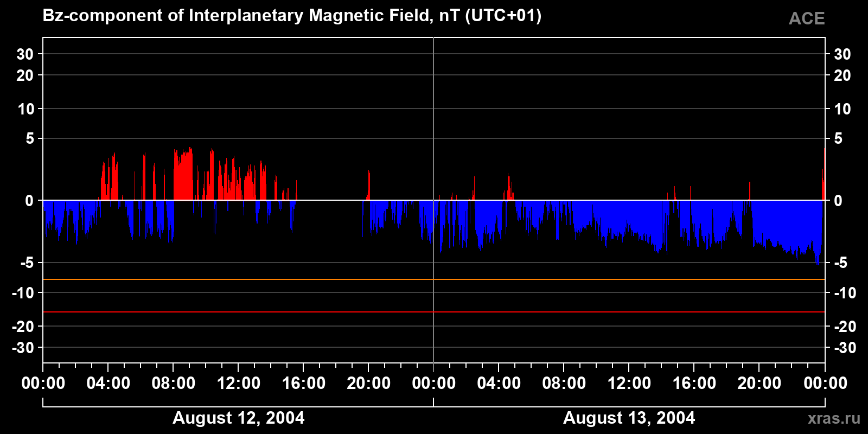
Task: Click the orange horizontal threshold line
Action: 434,279
